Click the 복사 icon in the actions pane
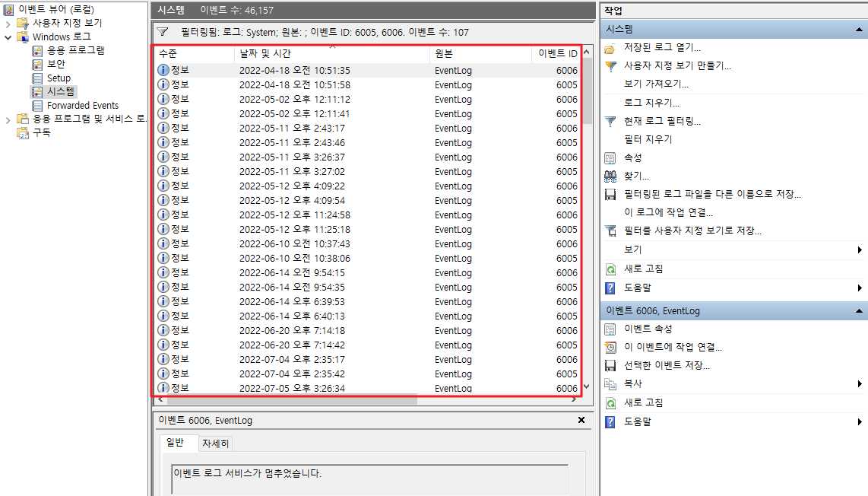 coord(610,384)
